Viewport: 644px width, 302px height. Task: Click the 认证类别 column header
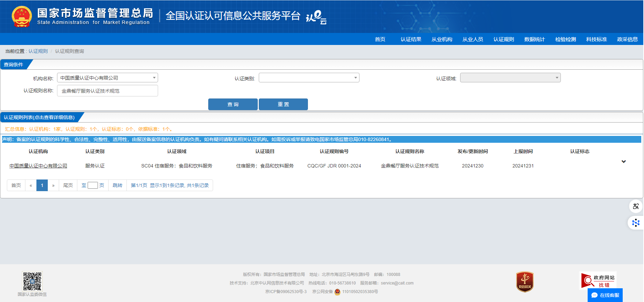coord(95,151)
